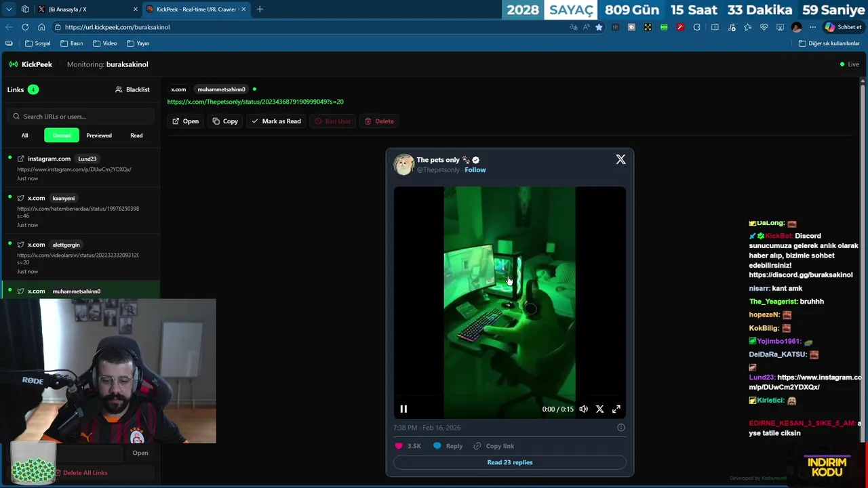Viewport: 868px width, 488px height.
Task: Open the Extensions puzzle icon
Action: 696,27
